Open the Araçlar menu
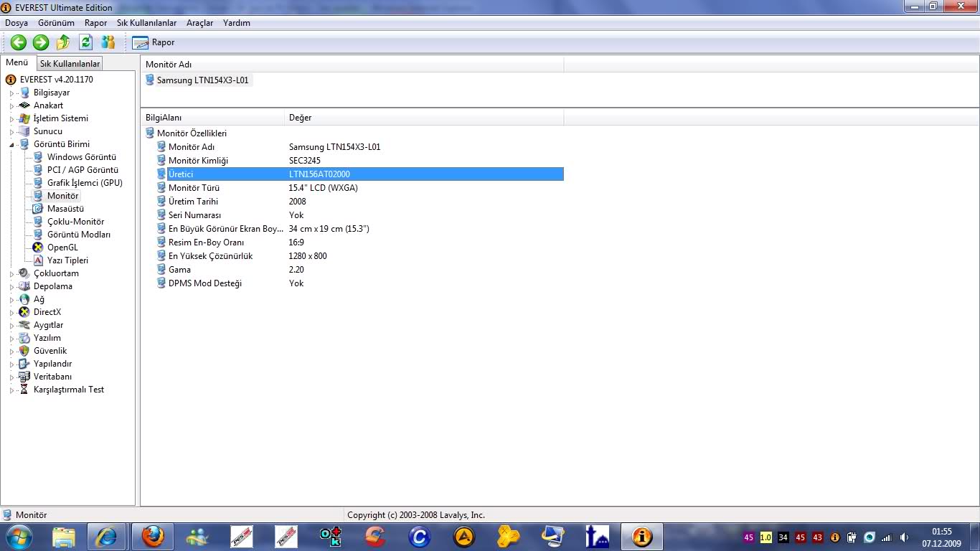 (x=199, y=23)
